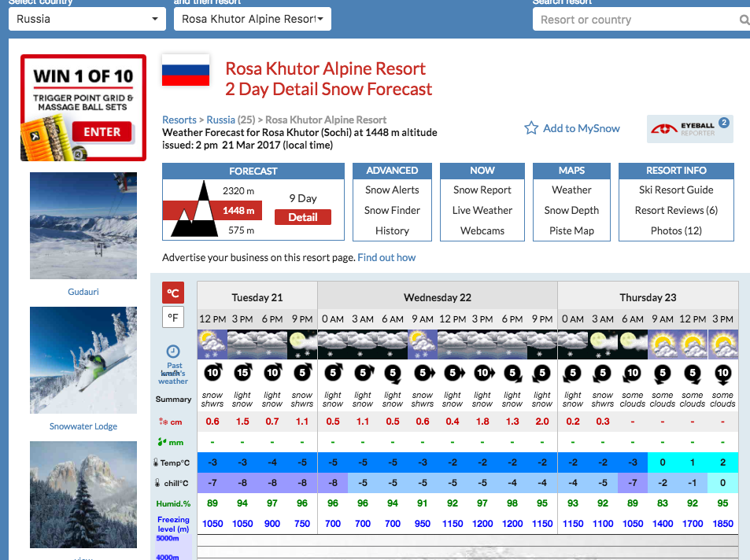
Task: Open the Rosa Khutor Alpine Resort selector
Action: 252,19
